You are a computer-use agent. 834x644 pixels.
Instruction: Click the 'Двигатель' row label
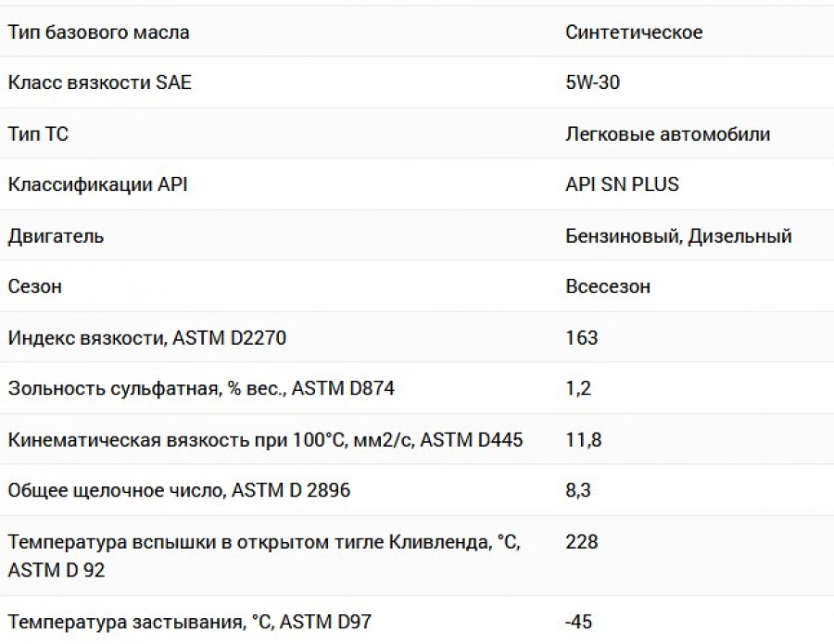pyautogui.click(x=56, y=236)
